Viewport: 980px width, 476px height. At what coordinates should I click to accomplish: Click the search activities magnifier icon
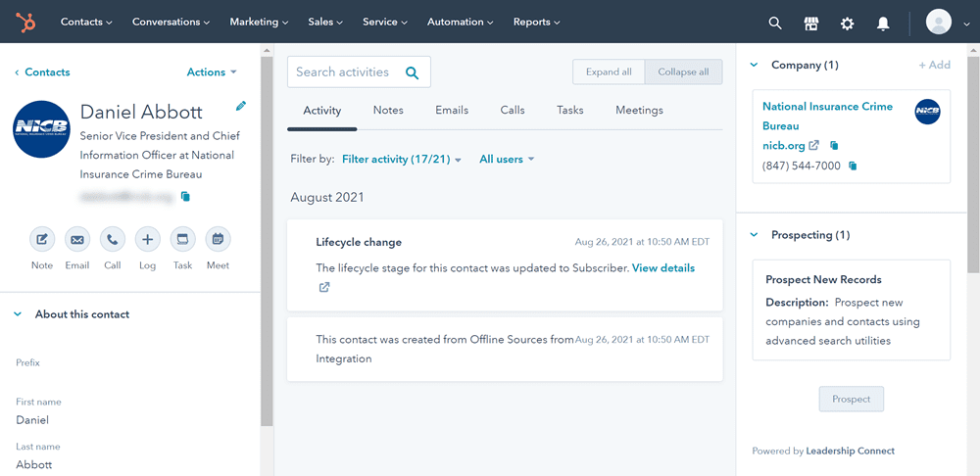click(x=412, y=72)
